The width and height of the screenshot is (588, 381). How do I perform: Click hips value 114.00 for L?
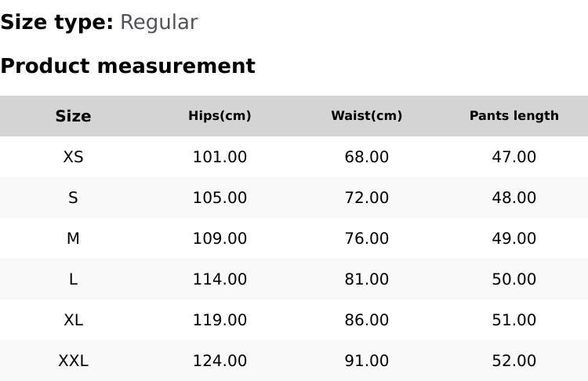[x=220, y=279]
